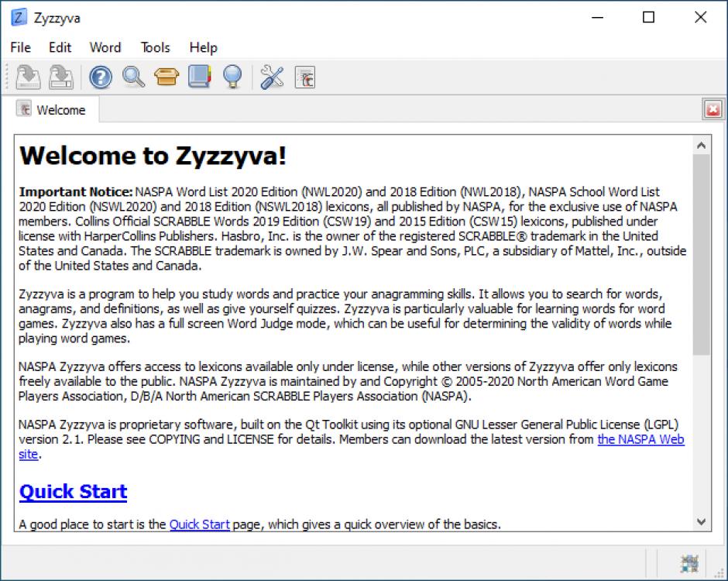This screenshot has height=581, width=728.
Task: Maximize the Zyzzyva window
Action: click(648, 17)
